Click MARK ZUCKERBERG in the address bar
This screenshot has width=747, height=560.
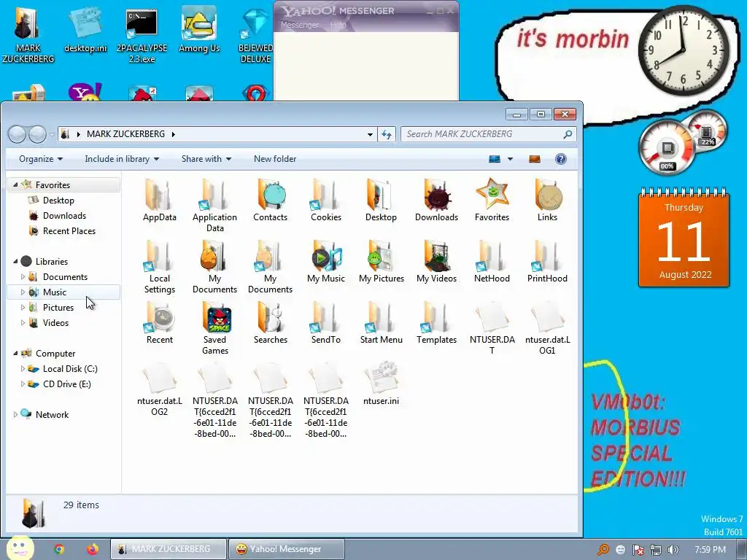[x=125, y=134]
